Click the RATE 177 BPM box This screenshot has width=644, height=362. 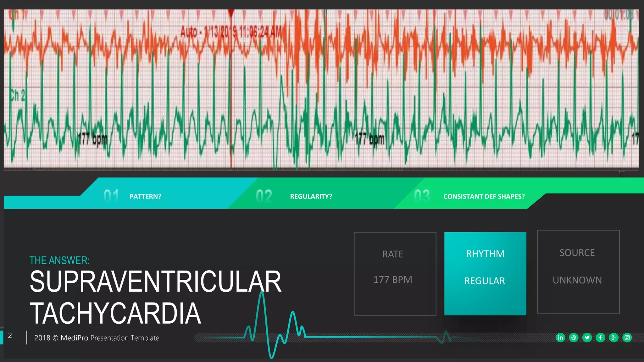(395, 273)
